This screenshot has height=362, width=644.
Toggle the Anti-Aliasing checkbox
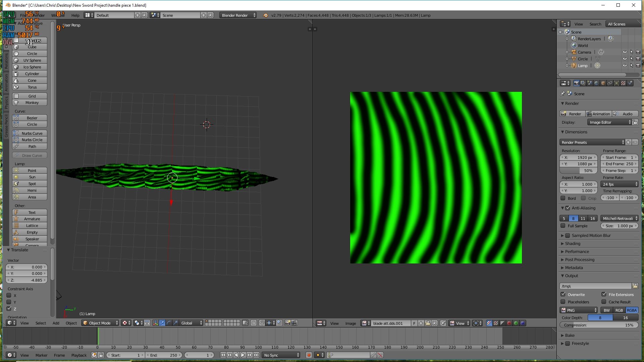(568, 208)
